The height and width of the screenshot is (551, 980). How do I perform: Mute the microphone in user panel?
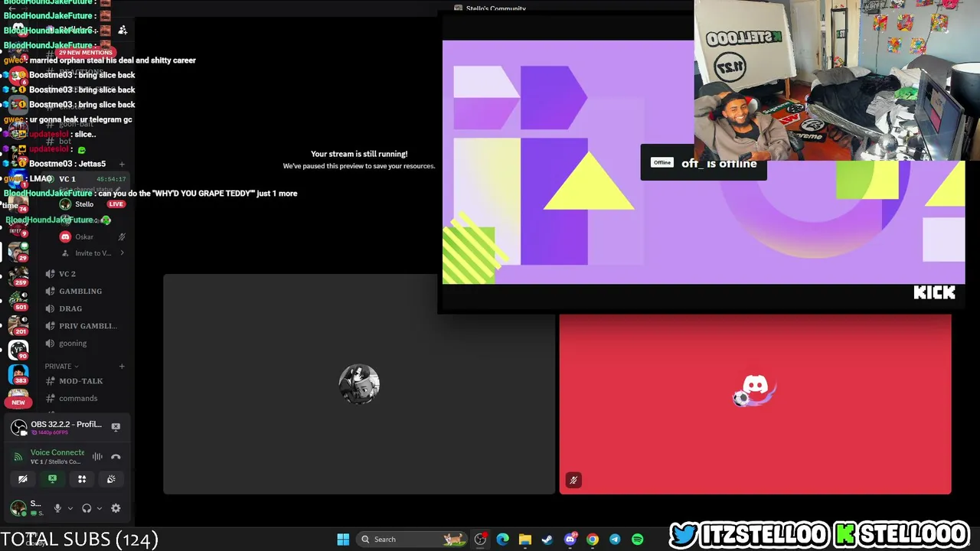tap(57, 508)
